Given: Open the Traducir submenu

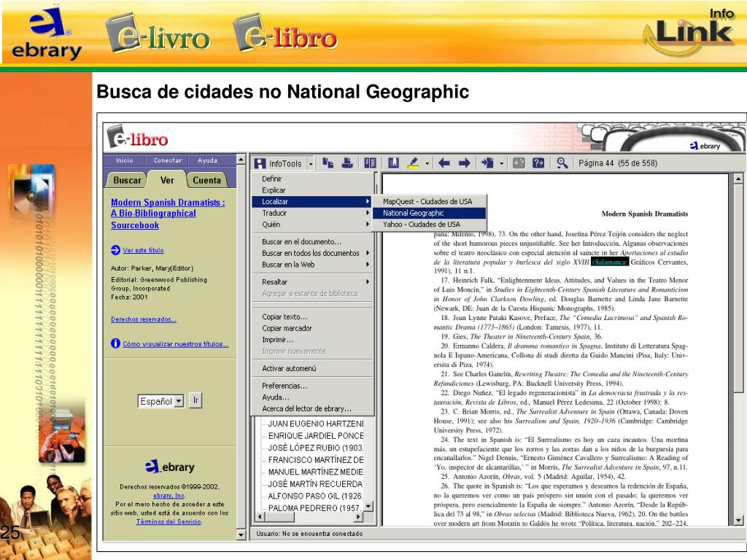Looking at the screenshot, I should click(312, 213).
